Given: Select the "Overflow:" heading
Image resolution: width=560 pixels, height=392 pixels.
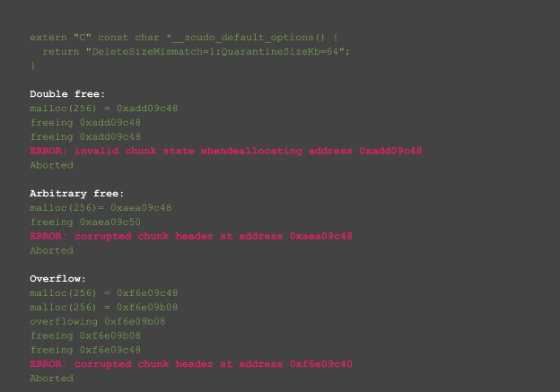Looking at the screenshot, I should pos(57,279).
